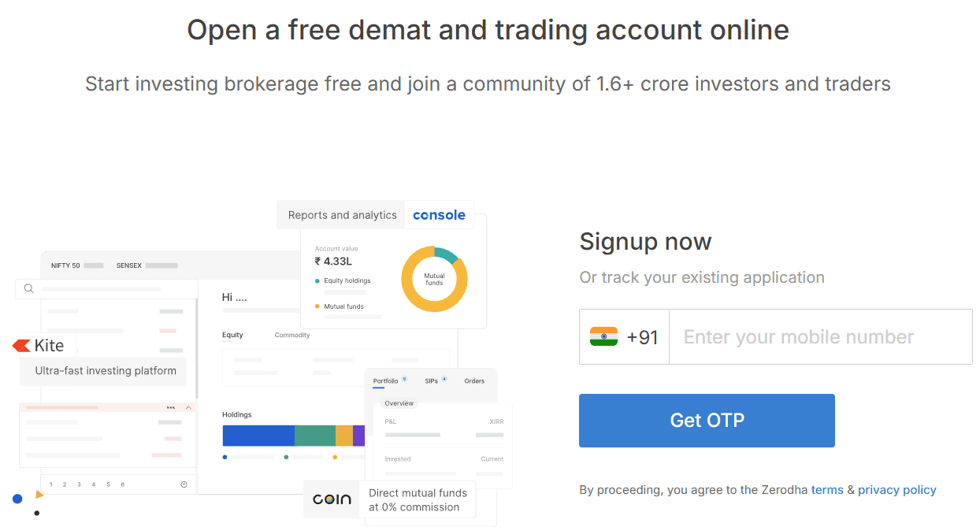Image resolution: width=980 pixels, height=527 pixels.
Task: Toggle the Mutual funds legend dot
Action: [x=317, y=306]
